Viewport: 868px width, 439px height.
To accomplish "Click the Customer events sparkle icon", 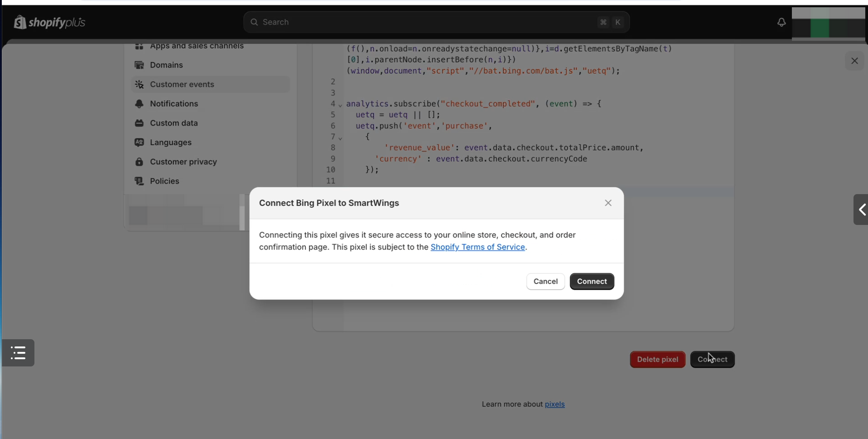I will coord(139,84).
